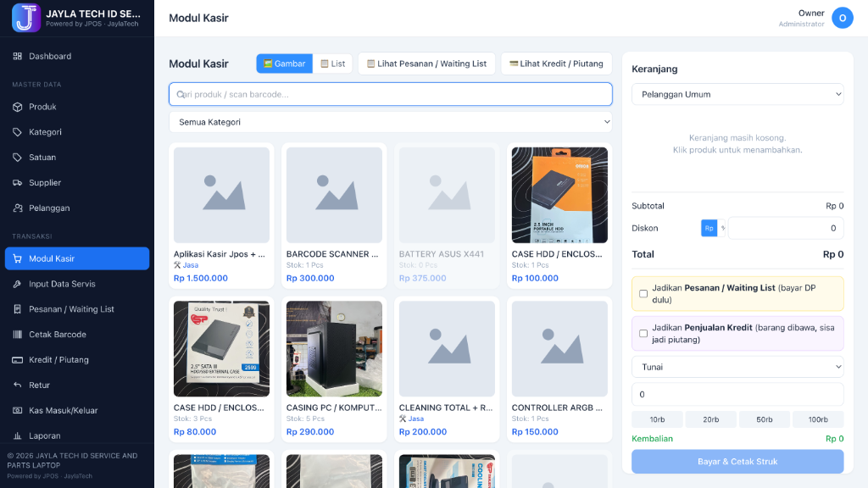Select Rp discount mode toggle
868x488 pixels.
[709, 228]
